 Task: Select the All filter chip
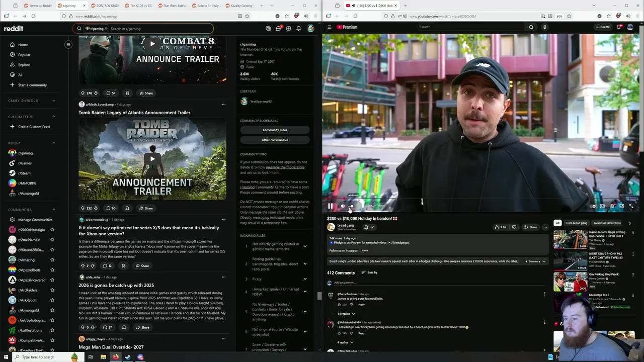557,223
